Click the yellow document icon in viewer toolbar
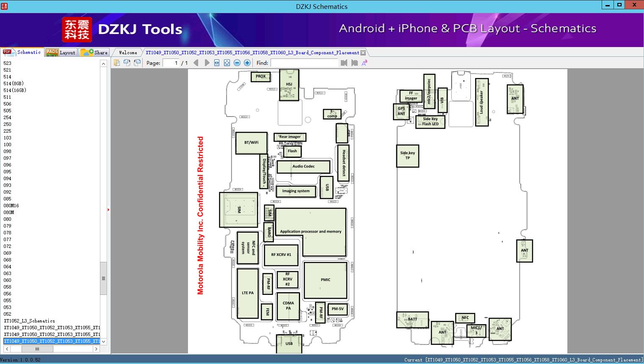Viewport: 644px width, 364px height. tap(117, 63)
